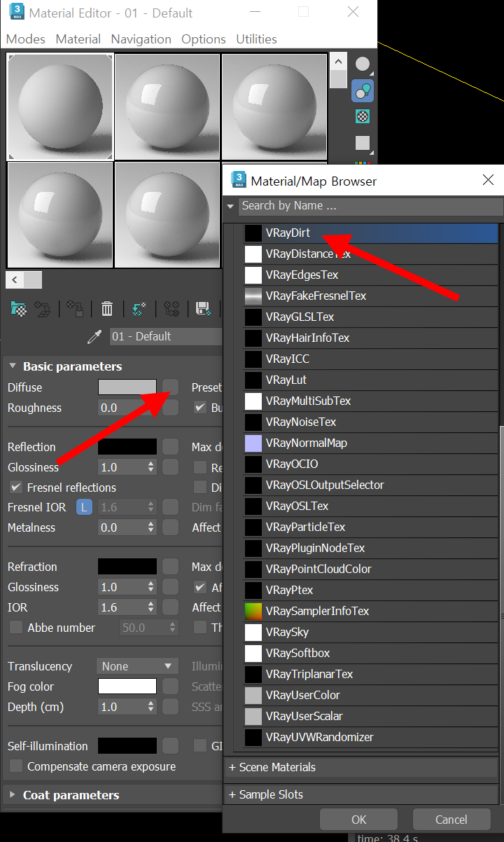Select VRaySky map entry
Image resolution: width=504 pixels, height=842 pixels.
click(x=371, y=632)
